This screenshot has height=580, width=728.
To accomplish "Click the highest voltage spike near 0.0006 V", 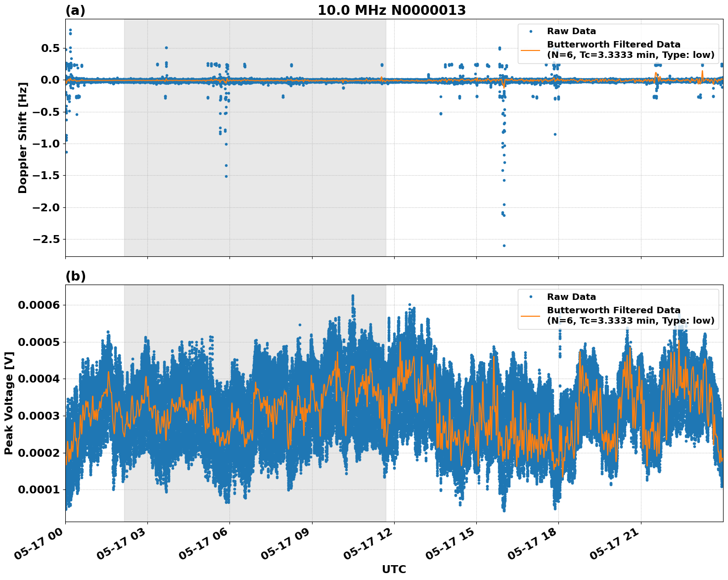I will (x=352, y=294).
